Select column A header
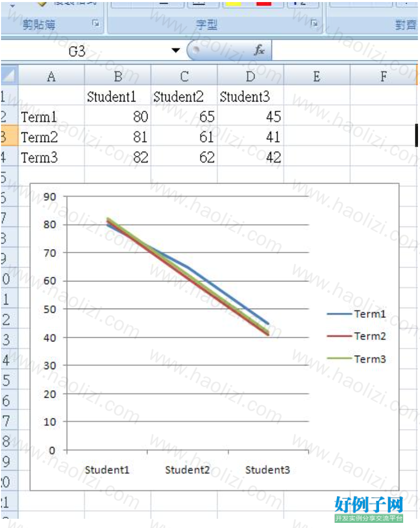Image resolution: width=420 pixels, height=528 pixels. (x=51, y=76)
